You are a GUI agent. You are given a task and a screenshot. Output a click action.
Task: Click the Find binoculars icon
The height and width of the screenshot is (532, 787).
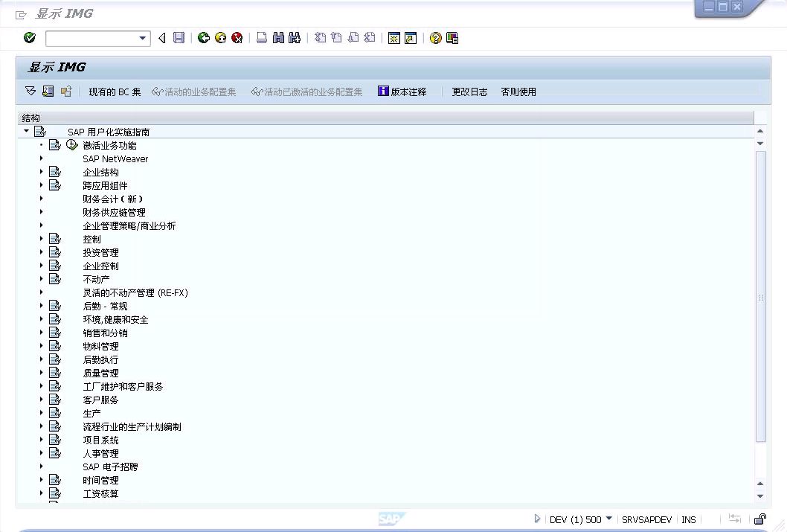point(278,38)
